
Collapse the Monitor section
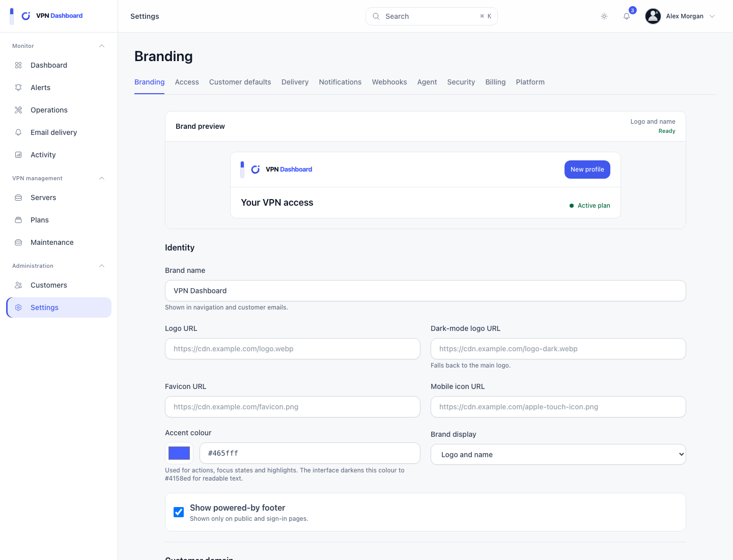coord(102,46)
